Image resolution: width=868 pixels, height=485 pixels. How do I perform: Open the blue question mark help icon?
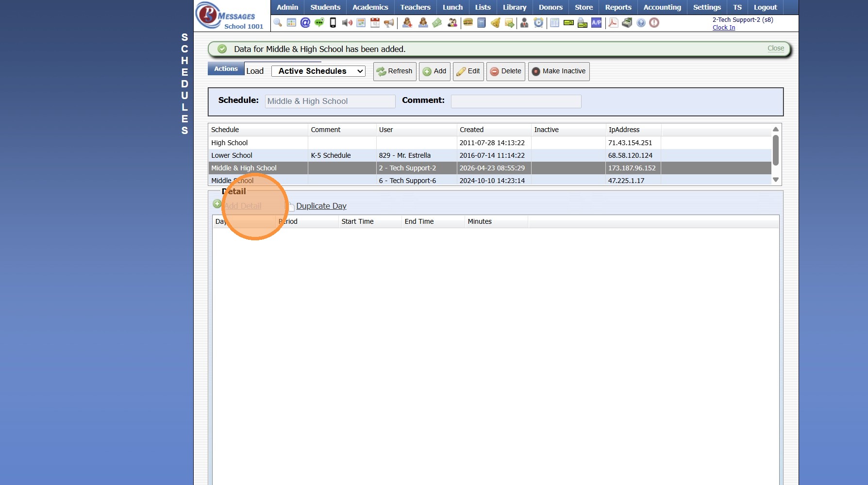coord(641,23)
